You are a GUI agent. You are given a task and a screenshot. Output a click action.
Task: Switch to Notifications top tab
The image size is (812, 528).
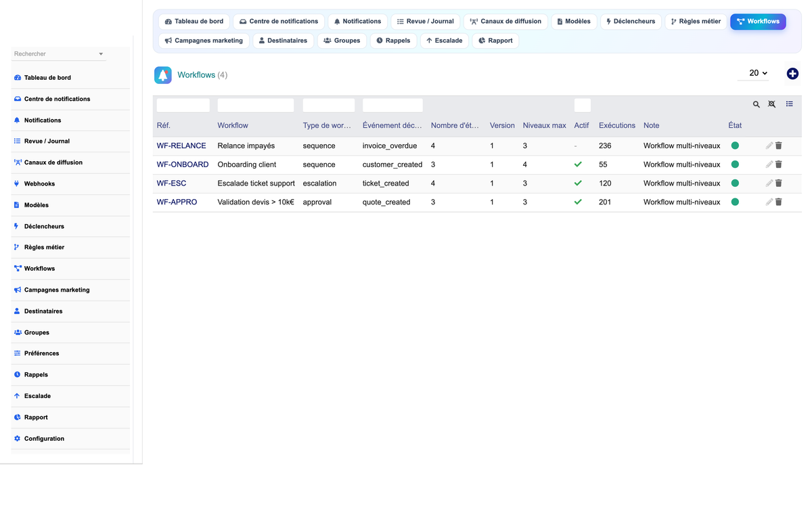click(x=357, y=22)
